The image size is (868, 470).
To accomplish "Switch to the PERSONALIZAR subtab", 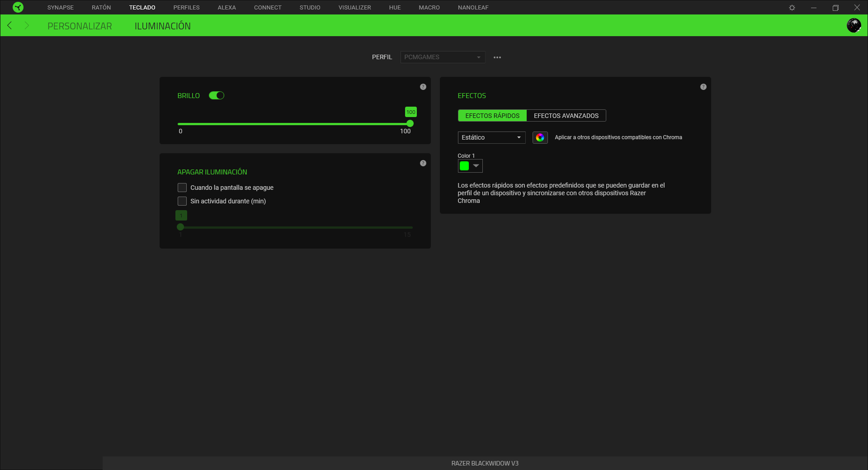I will coord(80,26).
